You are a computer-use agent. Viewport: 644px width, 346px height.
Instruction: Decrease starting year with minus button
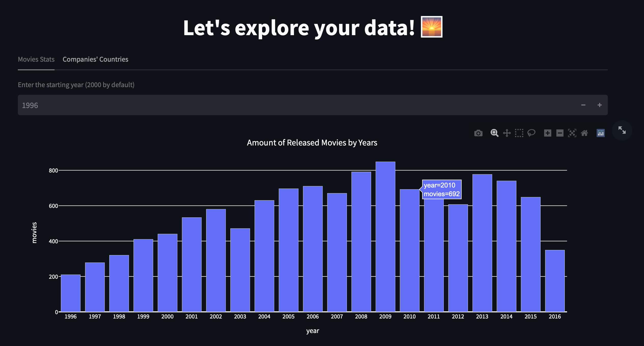[583, 105]
